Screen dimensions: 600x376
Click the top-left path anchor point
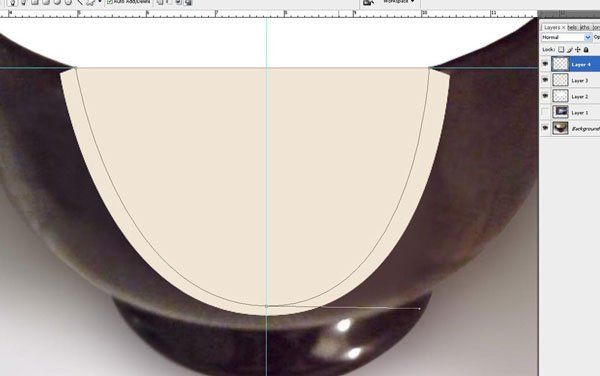point(75,68)
